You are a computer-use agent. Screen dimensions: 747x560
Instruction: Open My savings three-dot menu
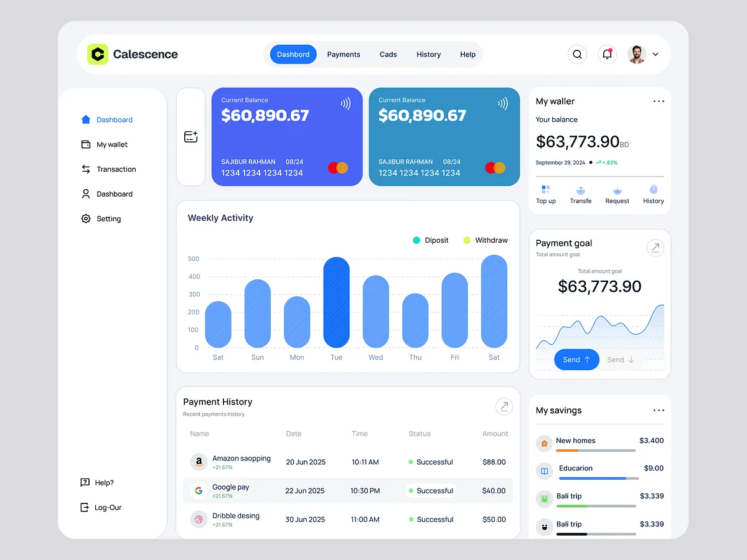coord(659,410)
